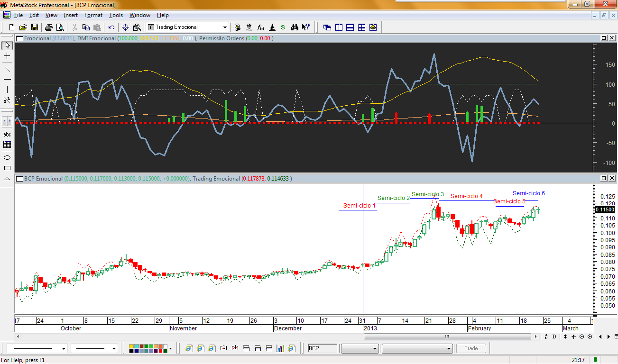Click the Semi-ciclo 6 label on chart
This screenshot has width=618, height=364.
(x=529, y=193)
